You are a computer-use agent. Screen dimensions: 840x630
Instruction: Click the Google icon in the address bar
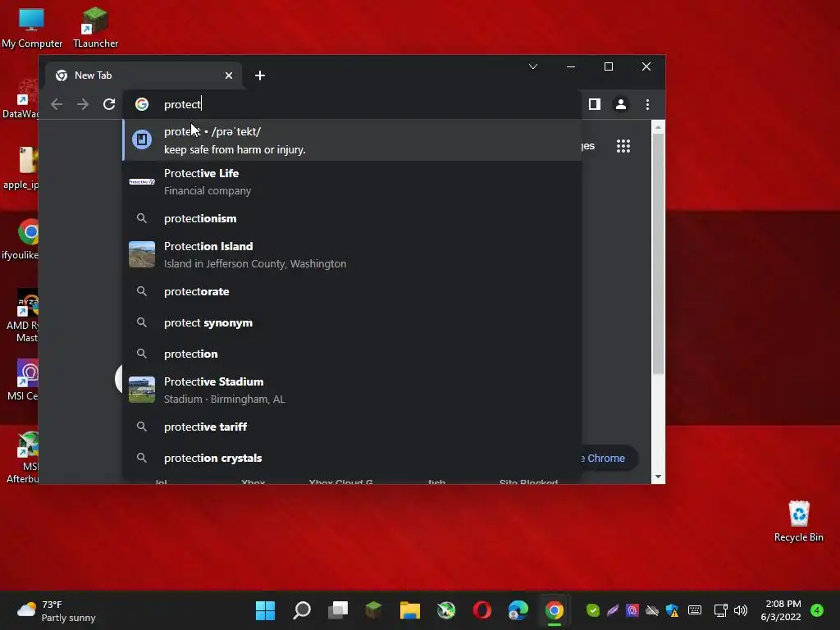click(142, 104)
